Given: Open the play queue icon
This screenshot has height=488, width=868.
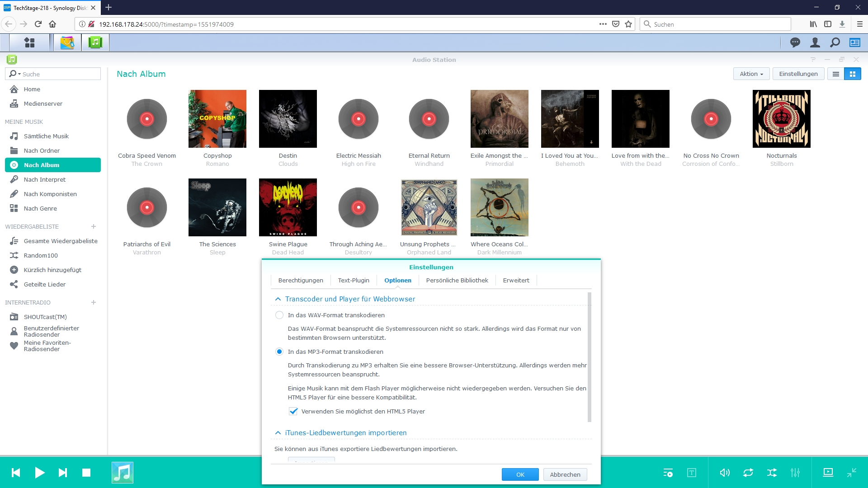Looking at the screenshot, I should click(x=668, y=473).
